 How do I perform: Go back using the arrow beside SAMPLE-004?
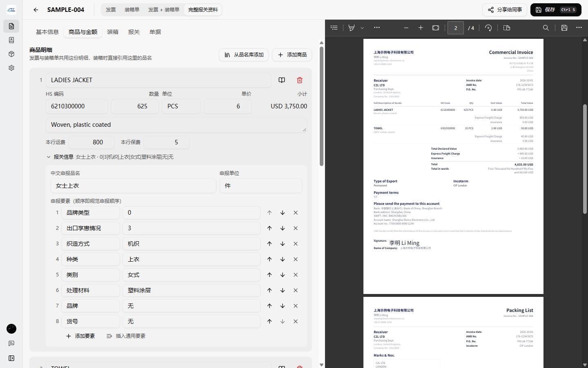pyautogui.click(x=36, y=10)
